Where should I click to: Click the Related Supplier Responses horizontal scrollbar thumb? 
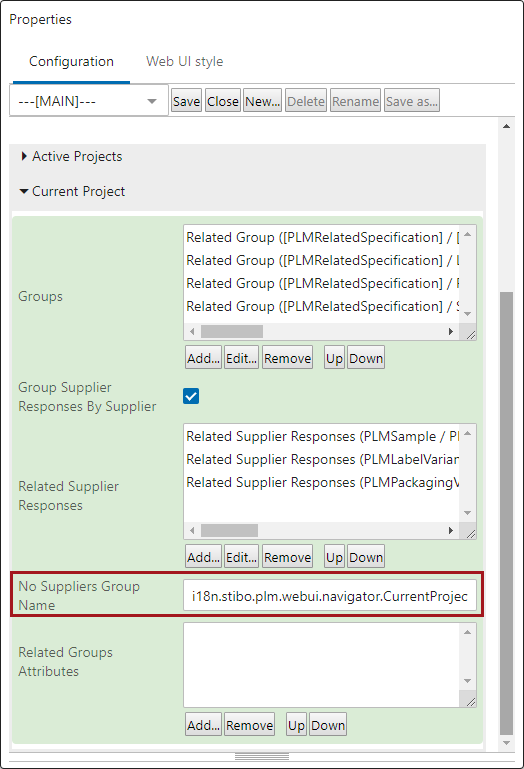(x=230, y=531)
